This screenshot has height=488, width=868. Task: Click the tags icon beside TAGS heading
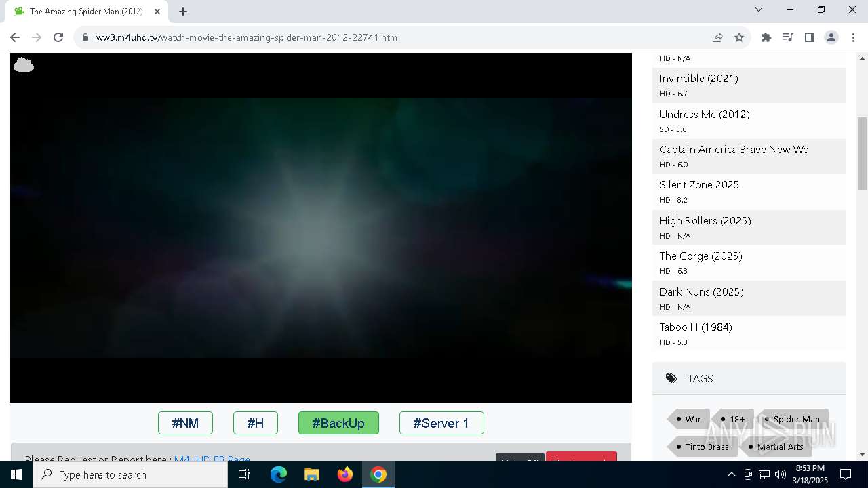point(671,378)
